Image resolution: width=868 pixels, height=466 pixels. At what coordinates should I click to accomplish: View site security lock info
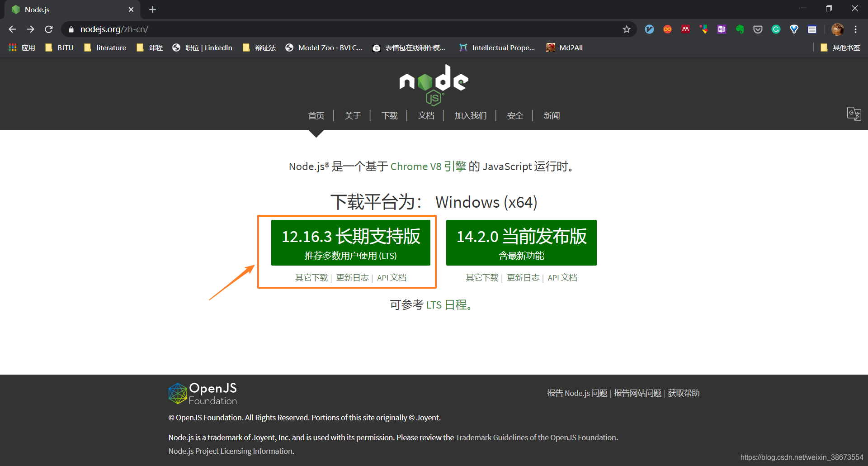pyautogui.click(x=71, y=29)
